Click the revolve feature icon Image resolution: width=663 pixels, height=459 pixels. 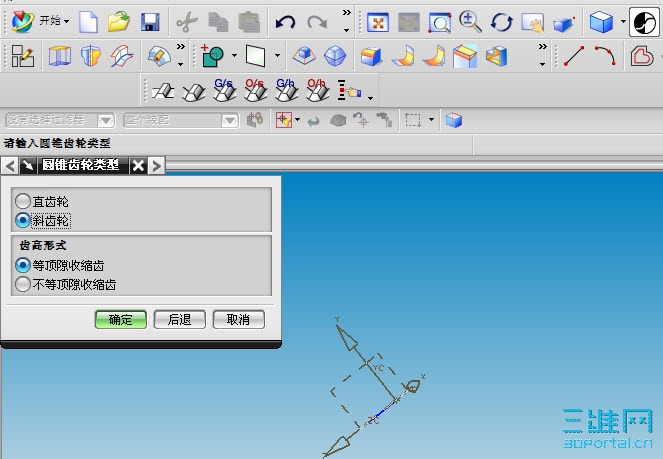point(91,56)
